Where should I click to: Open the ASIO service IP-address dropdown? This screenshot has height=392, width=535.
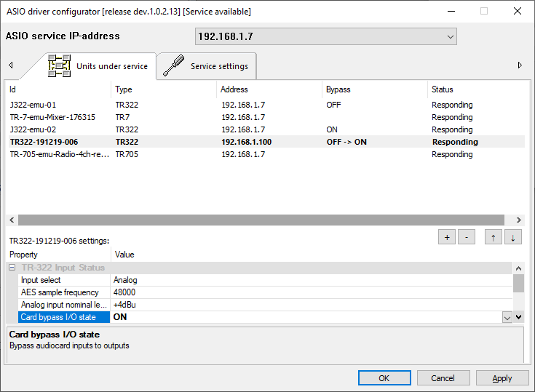point(450,36)
